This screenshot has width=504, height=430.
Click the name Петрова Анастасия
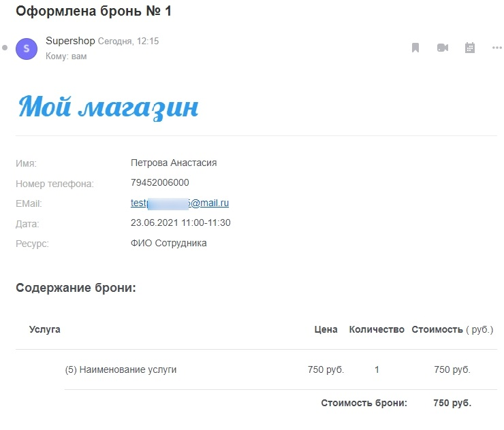pos(173,163)
